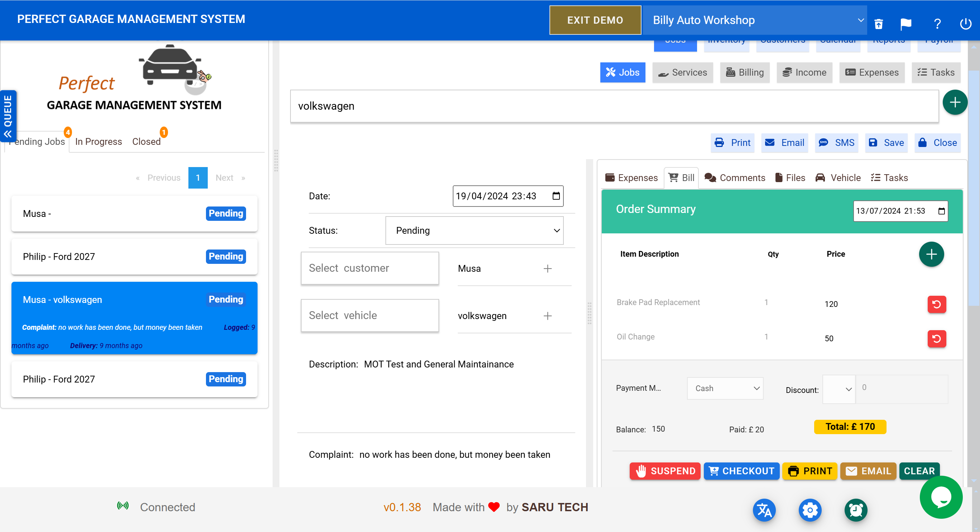Select the Jobs section tab
Screen dimensions: 980x532
[623, 73]
